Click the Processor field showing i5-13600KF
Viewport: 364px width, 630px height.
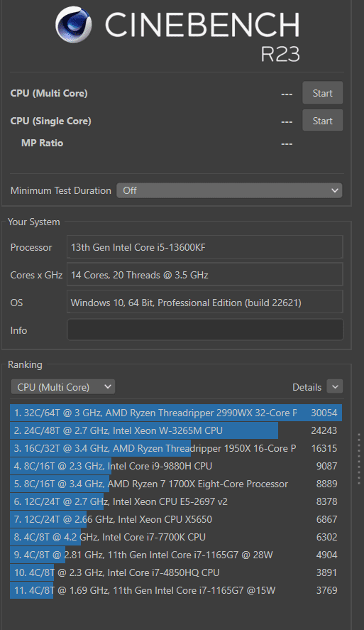coord(204,247)
